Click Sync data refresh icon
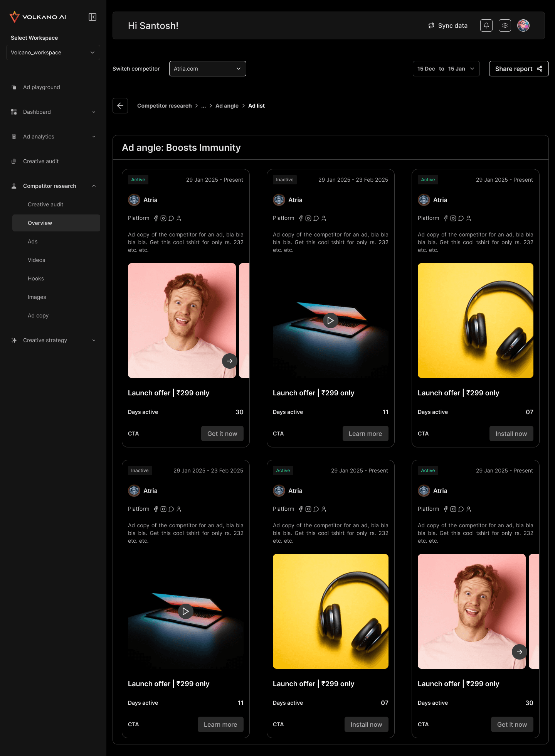Image resolution: width=555 pixels, height=756 pixels. pyautogui.click(x=431, y=25)
